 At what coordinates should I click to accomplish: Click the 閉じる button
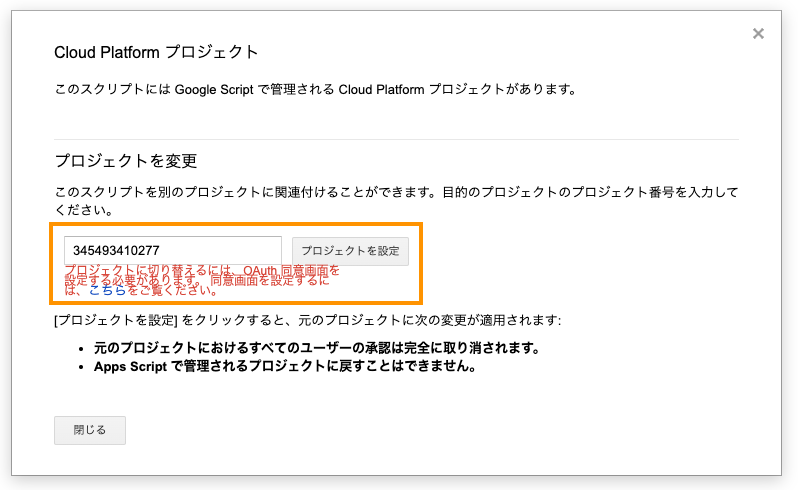click(90, 430)
